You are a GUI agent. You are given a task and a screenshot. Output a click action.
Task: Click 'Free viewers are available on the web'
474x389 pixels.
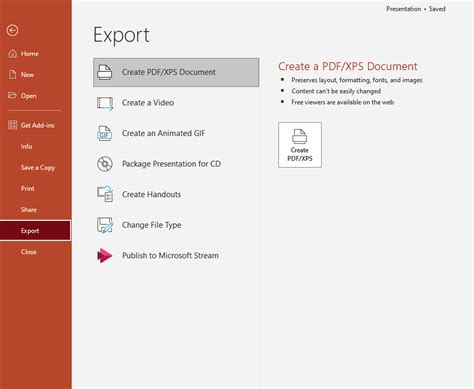343,102
